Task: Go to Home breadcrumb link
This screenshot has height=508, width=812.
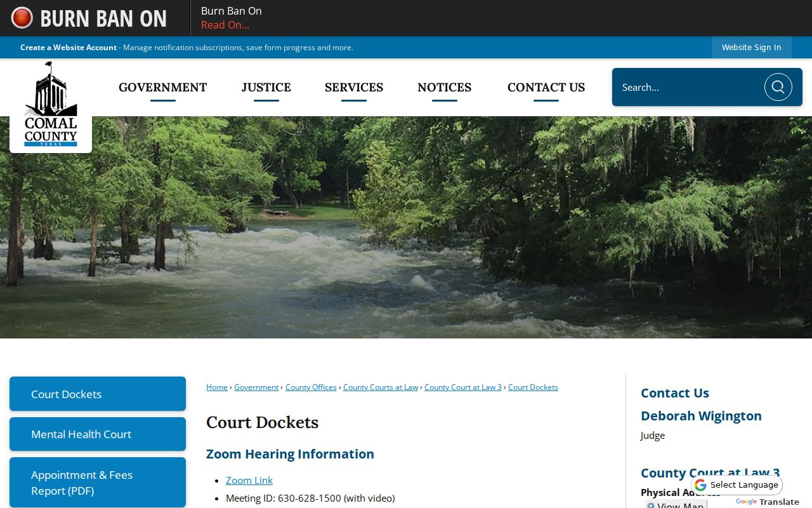Action: pos(217,387)
